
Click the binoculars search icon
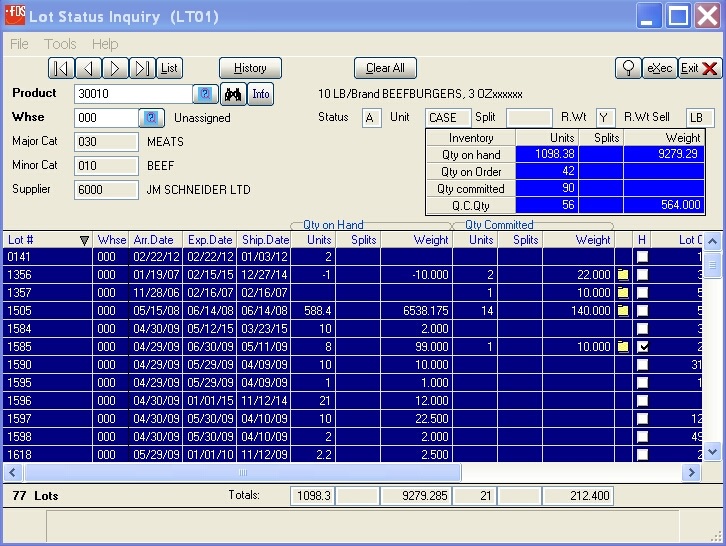233,94
